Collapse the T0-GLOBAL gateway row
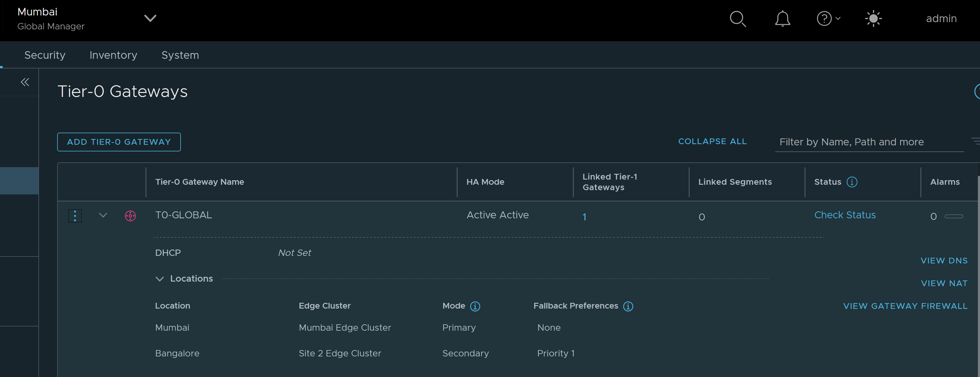 pyautogui.click(x=103, y=215)
